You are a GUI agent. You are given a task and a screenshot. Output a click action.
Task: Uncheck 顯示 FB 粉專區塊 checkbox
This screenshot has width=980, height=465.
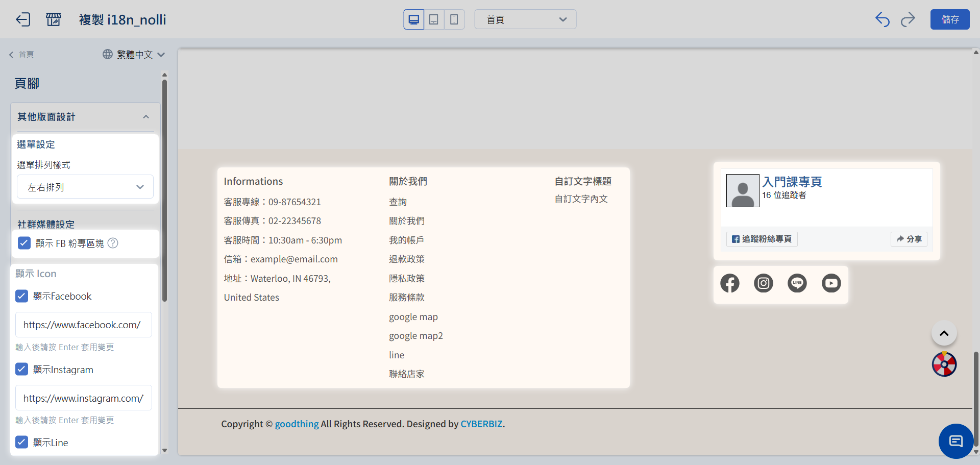tap(24, 243)
